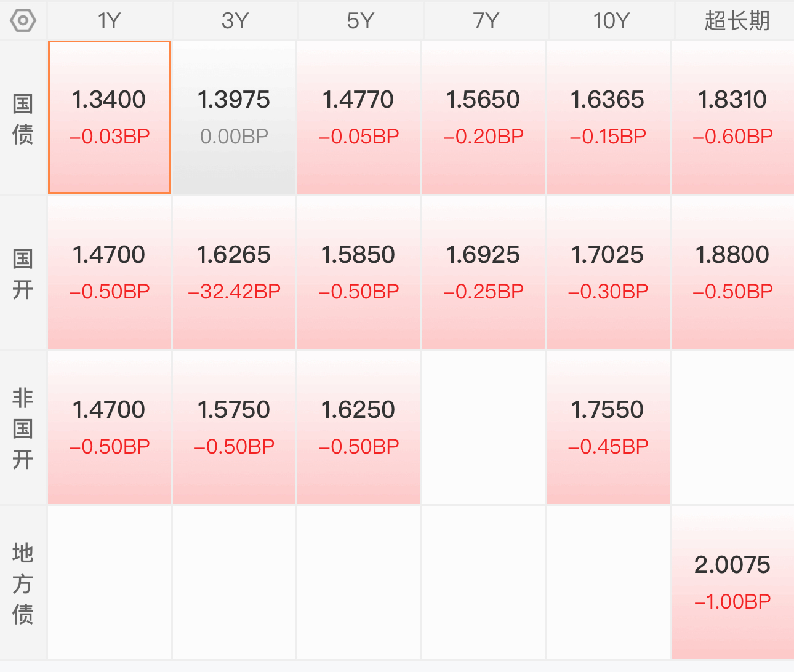
Task: Click the 1.6365 国债 10Y cell
Action: [608, 118]
